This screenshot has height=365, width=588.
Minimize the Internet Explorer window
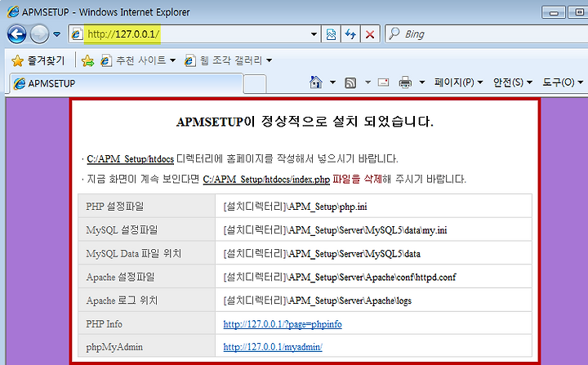pos(553,12)
